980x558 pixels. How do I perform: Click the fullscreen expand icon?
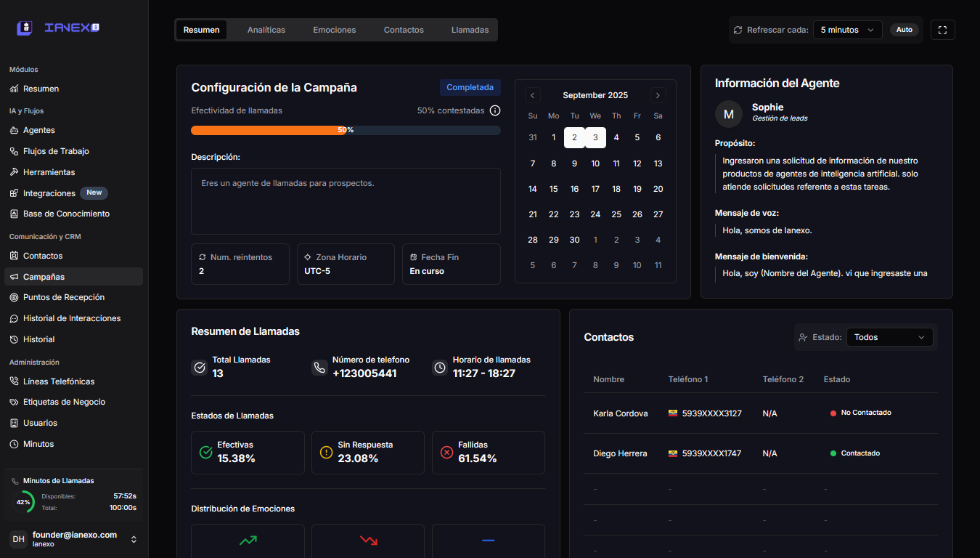pyautogui.click(x=942, y=30)
